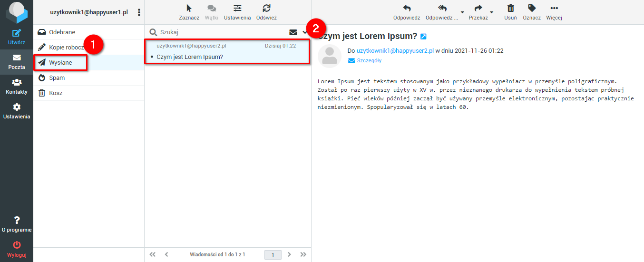644x262 pixels.
Task: Open the Spam folder
Action: [x=88, y=78]
